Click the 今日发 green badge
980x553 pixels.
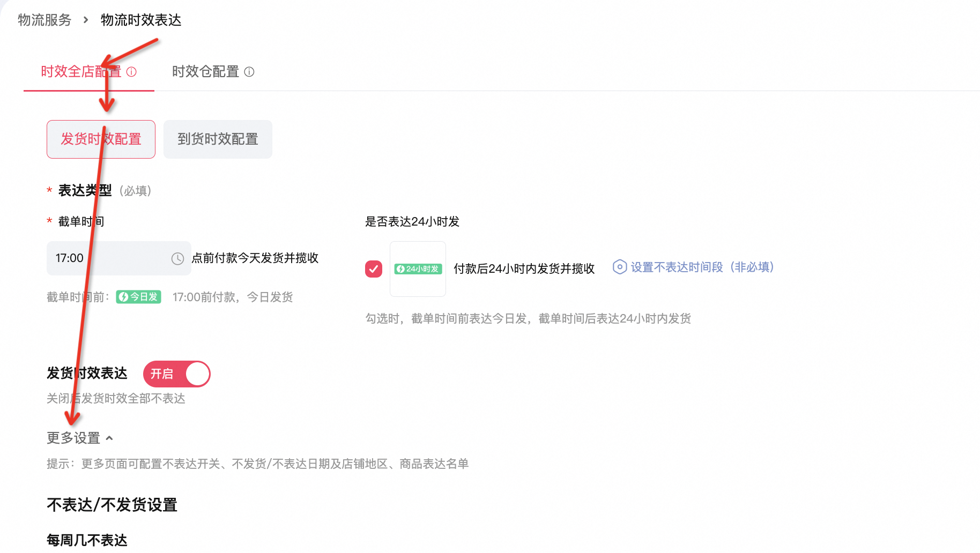[x=139, y=297]
